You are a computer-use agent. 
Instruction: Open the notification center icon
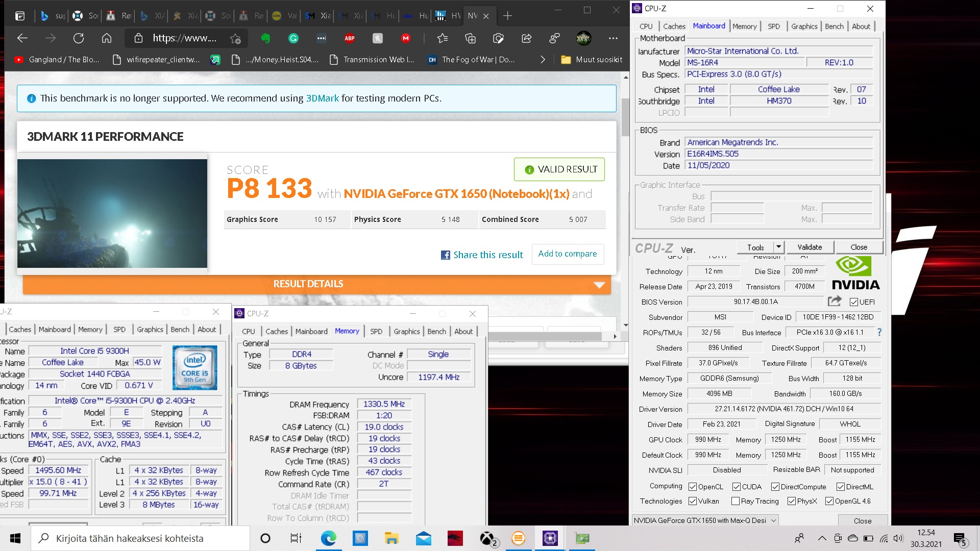tap(960, 539)
